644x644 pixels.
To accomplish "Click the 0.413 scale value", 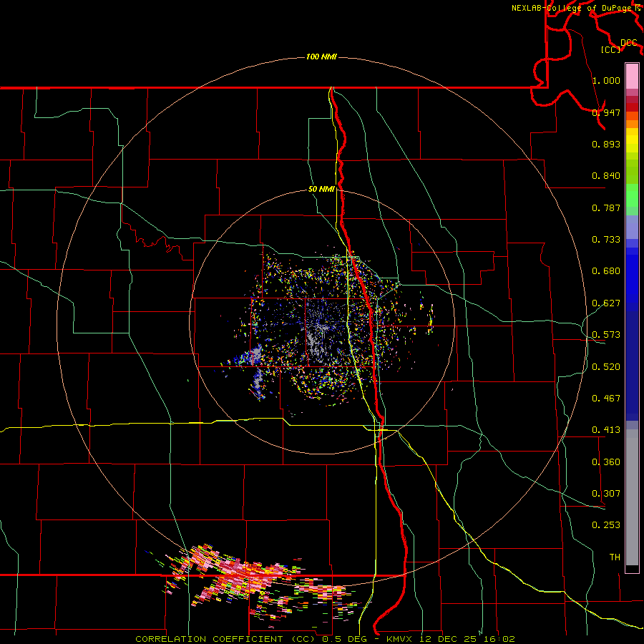I will (606, 430).
